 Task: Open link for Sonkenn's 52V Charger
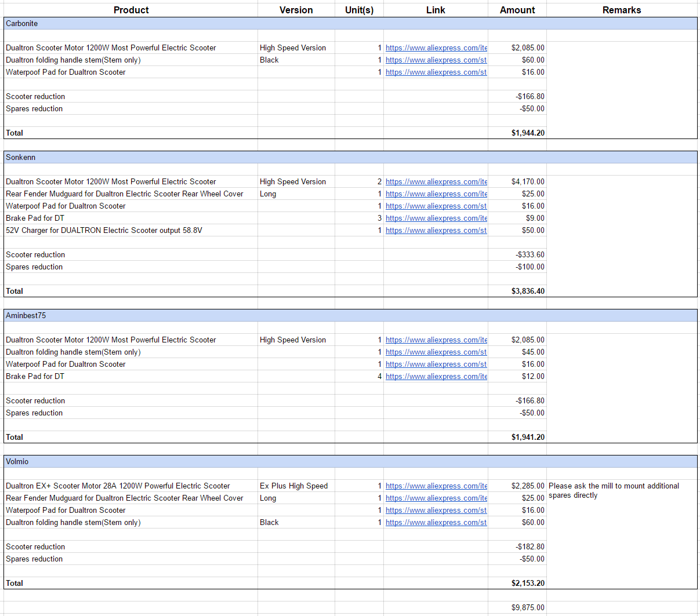pos(436,231)
